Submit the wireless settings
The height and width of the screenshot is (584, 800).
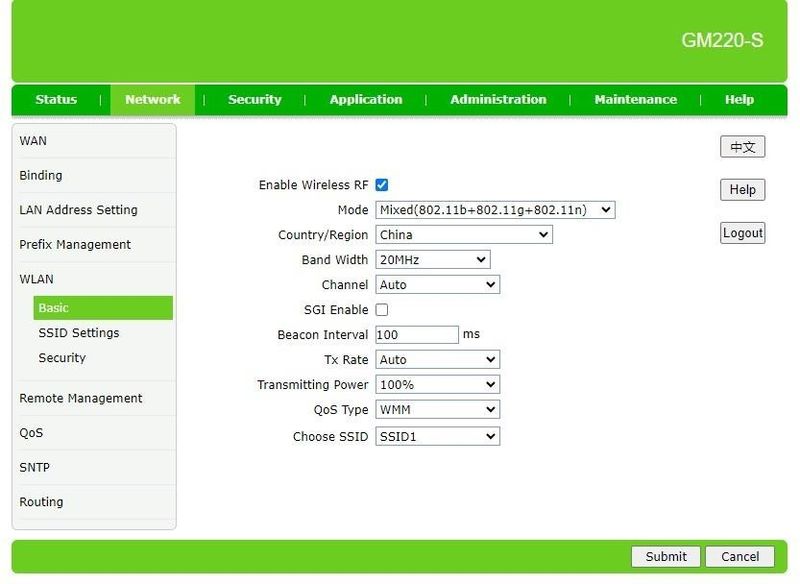(665, 557)
